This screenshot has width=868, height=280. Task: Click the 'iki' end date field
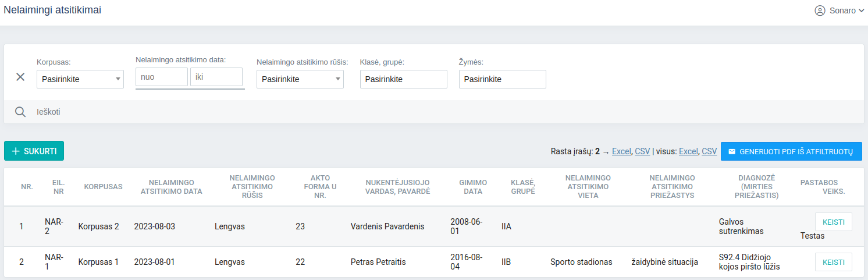pos(216,77)
